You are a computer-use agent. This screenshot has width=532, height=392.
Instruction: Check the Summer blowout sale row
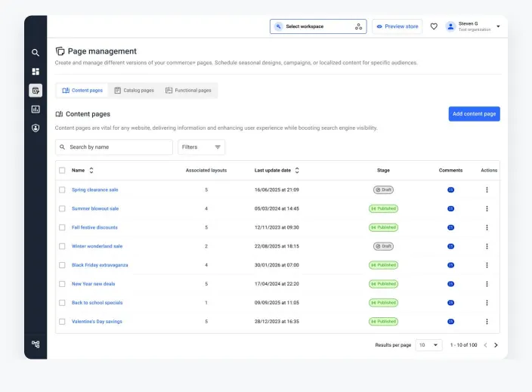point(62,208)
